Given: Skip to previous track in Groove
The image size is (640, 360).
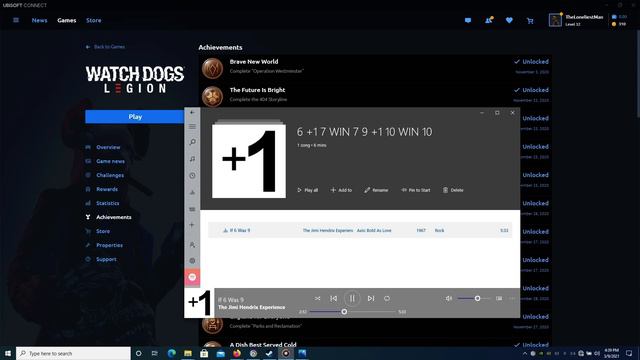Looking at the screenshot, I should click(x=333, y=298).
